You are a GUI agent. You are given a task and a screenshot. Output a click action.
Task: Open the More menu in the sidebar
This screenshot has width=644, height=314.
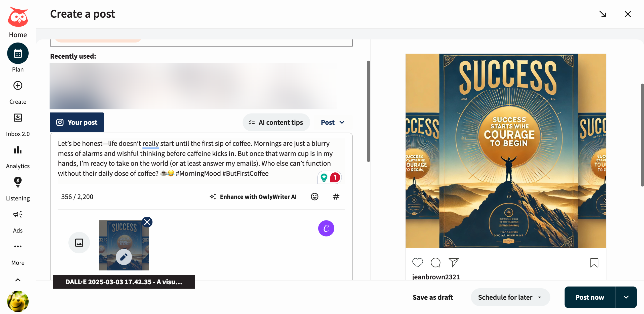point(18,247)
